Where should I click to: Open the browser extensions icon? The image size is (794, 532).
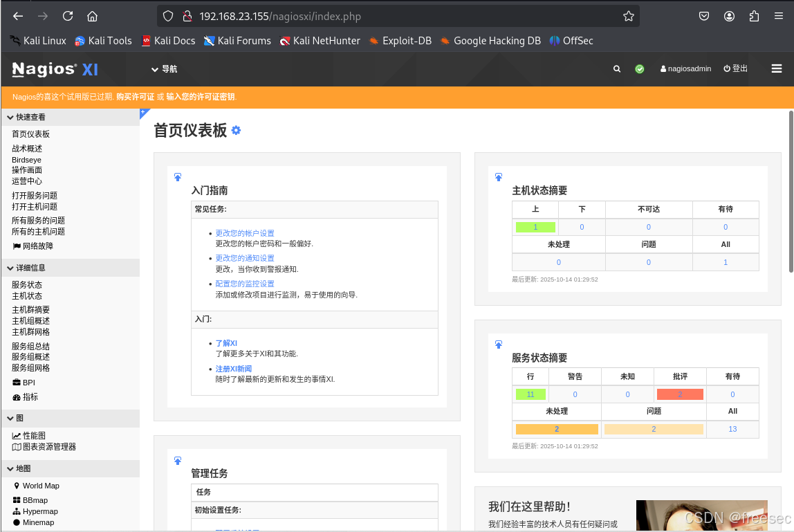click(754, 16)
